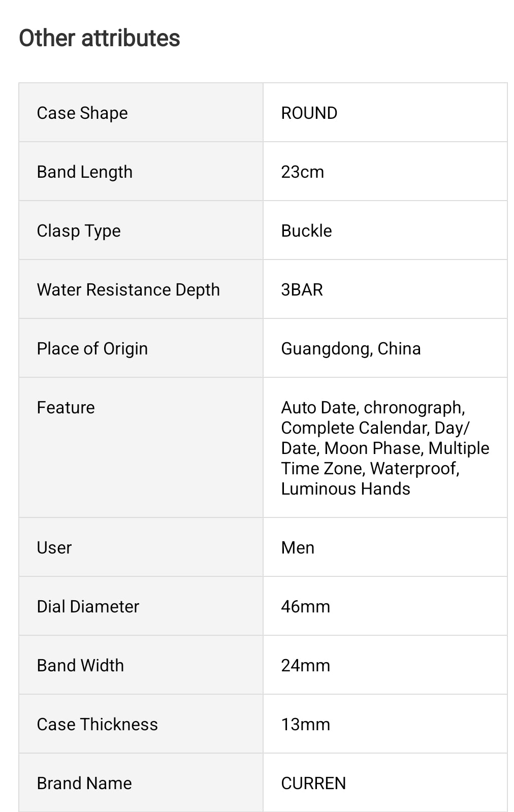
Task: Tap the Band Length label
Action: (x=84, y=172)
